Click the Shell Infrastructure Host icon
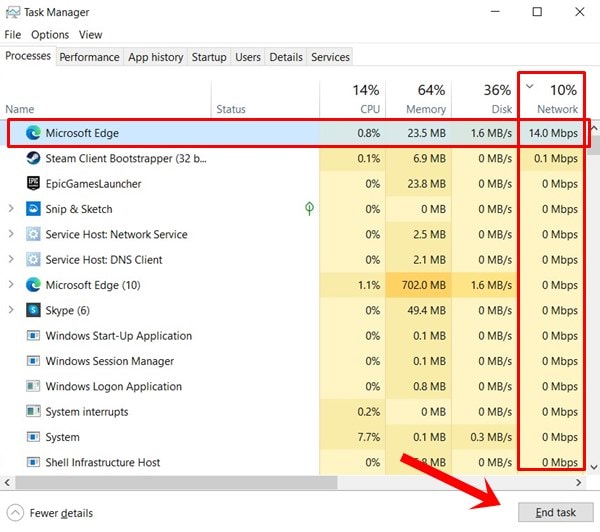This screenshot has width=600, height=532. pyautogui.click(x=33, y=462)
